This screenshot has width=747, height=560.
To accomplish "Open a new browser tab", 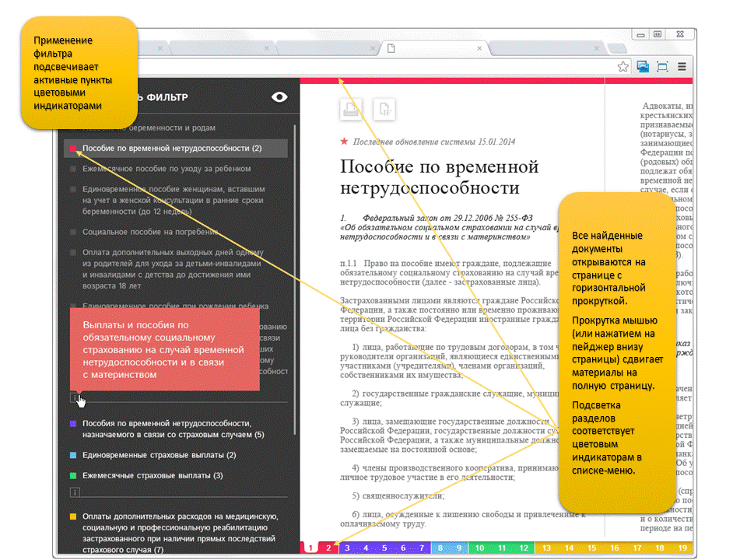I will [617, 48].
